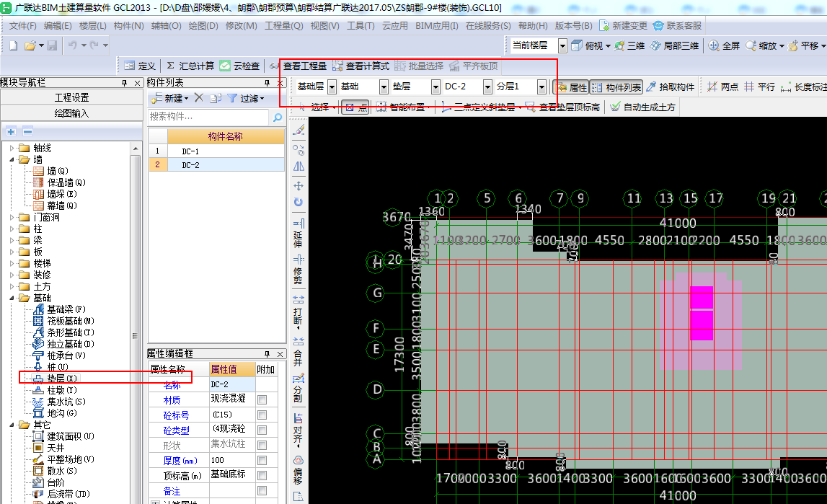
Task: Click 查看垫层顶标高 tool
Action: tap(563, 107)
